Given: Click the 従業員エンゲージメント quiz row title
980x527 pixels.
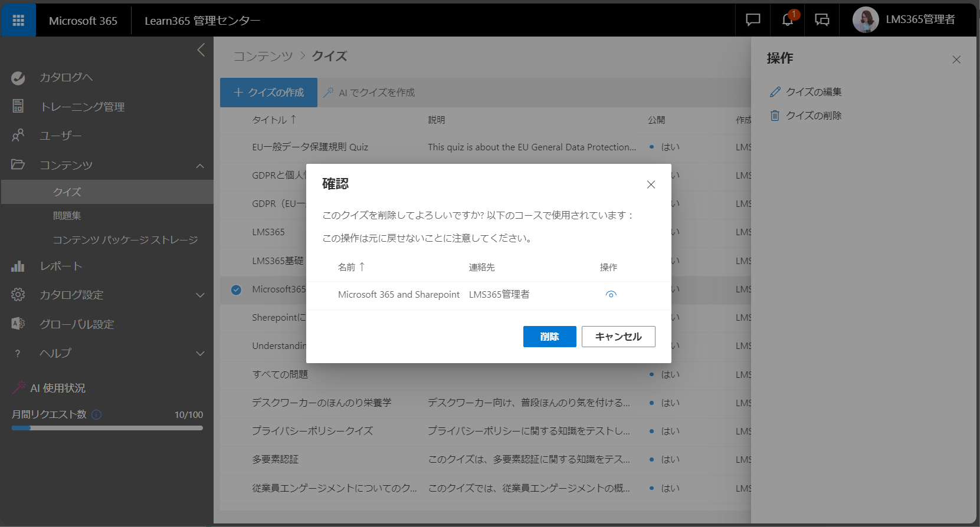Looking at the screenshot, I should [x=335, y=488].
